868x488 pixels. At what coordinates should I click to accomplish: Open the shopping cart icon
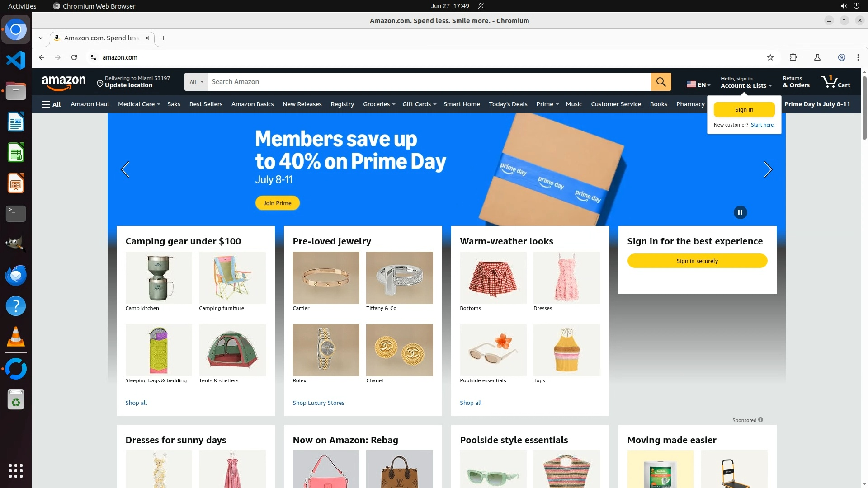(835, 82)
